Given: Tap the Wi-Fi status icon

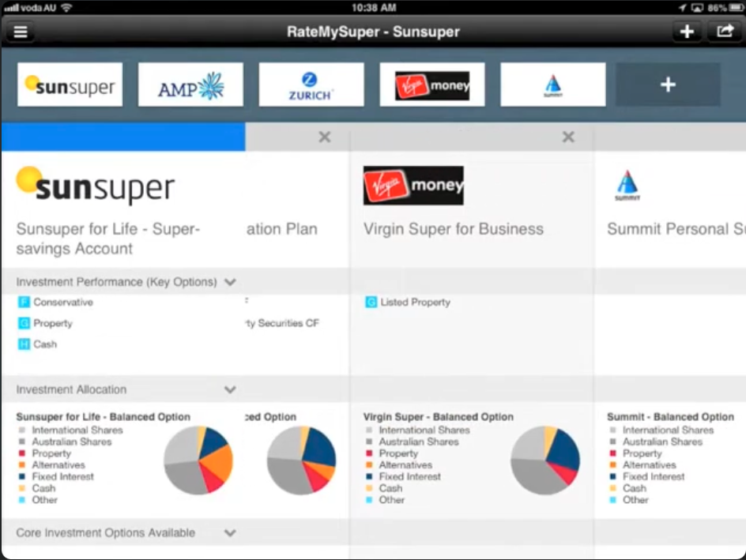Looking at the screenshot, I should click(66, 8).
